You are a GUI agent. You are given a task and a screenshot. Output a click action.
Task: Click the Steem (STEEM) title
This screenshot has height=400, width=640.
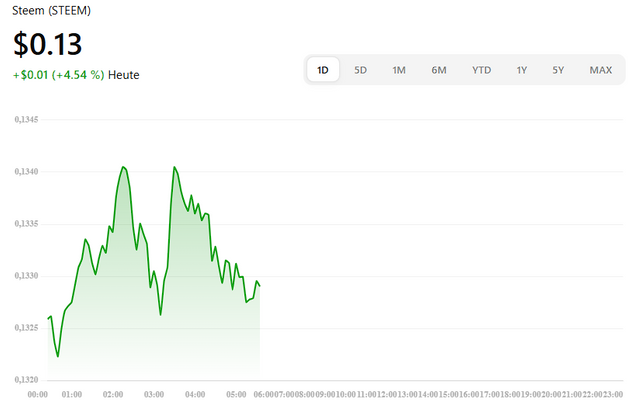click(51, 11)
